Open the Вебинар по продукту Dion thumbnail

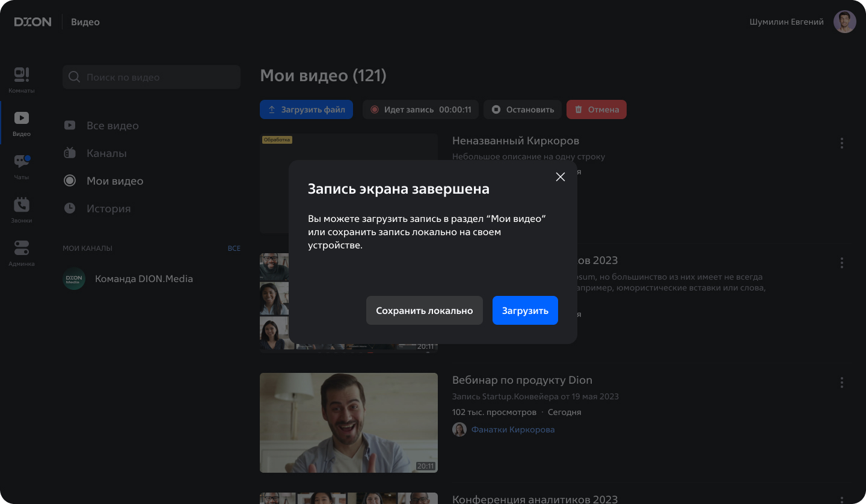tap(349, 423)
